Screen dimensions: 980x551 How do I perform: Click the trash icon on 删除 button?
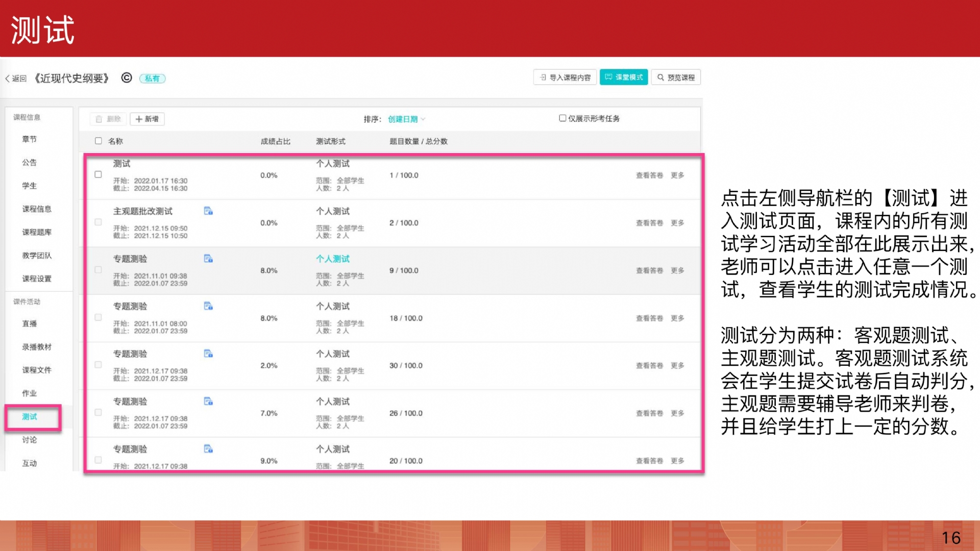pyautogui.click(x=99, y=119)
